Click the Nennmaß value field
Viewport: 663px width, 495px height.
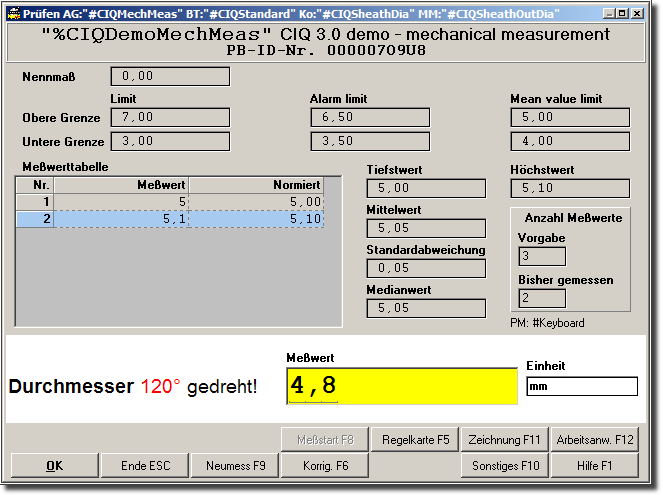170,76
